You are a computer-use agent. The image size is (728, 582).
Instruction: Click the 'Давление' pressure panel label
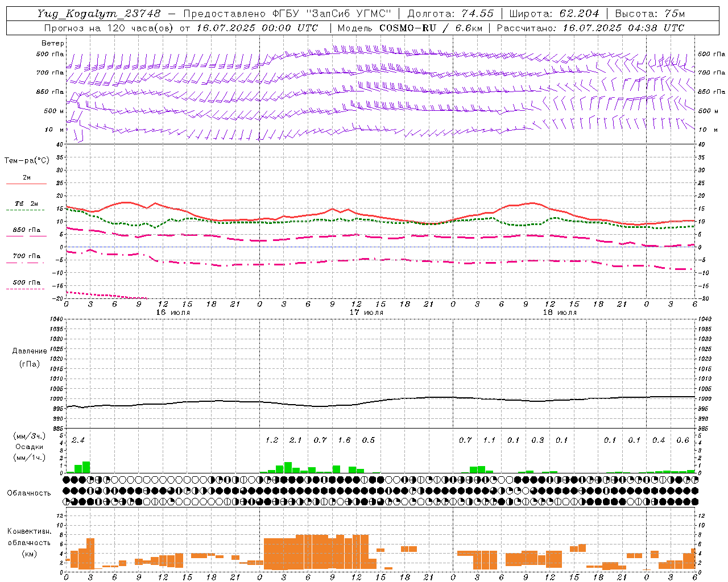pyautogui.click(x=30, y=351)
